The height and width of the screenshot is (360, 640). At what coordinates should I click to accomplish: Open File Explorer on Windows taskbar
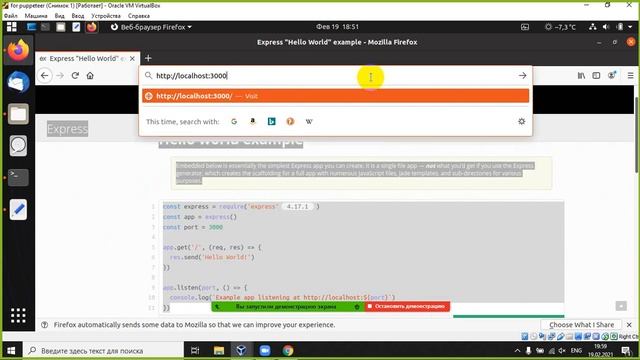(x=219, y=351)
